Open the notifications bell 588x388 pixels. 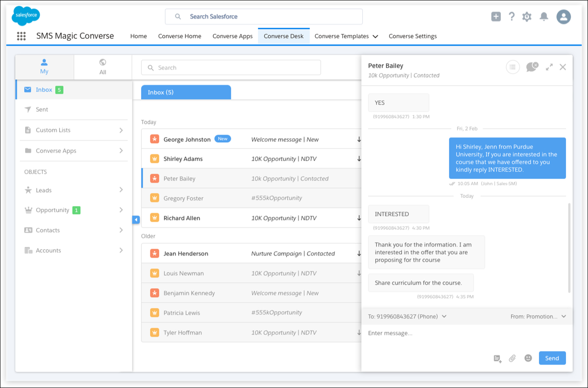pos(544,17)
